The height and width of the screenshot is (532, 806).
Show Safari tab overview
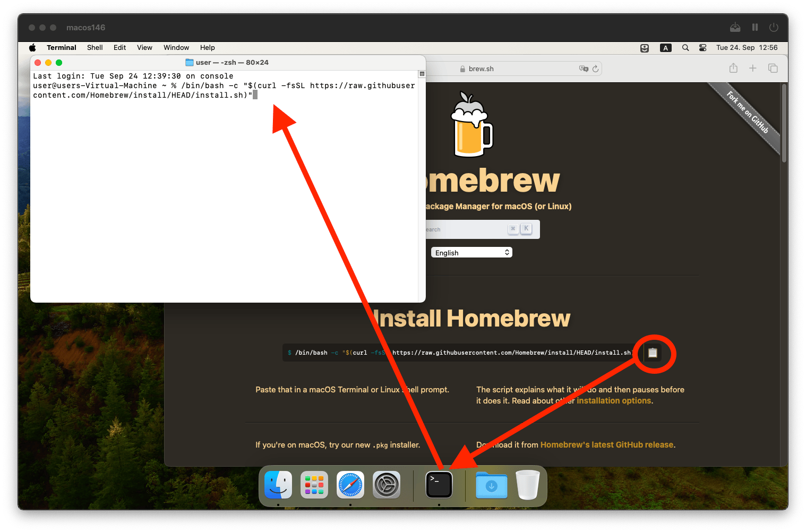point(773,68)
